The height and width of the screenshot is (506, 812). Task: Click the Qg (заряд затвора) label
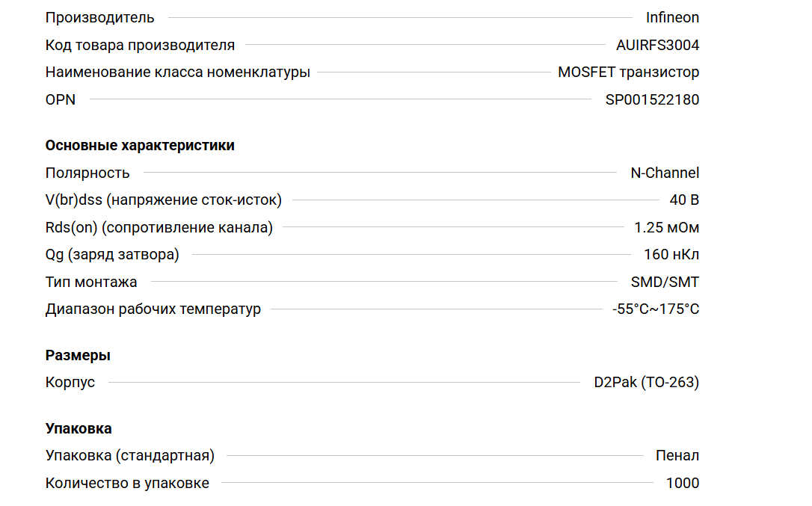(112, 254)
